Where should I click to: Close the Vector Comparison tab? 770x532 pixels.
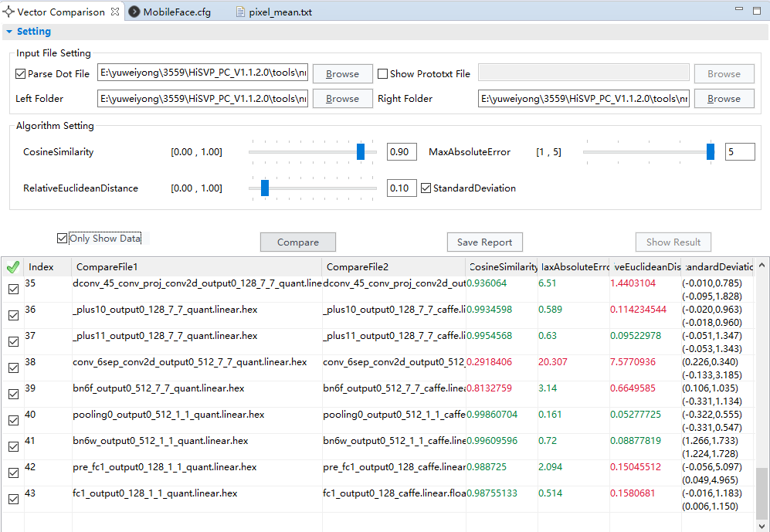[115, 12]
